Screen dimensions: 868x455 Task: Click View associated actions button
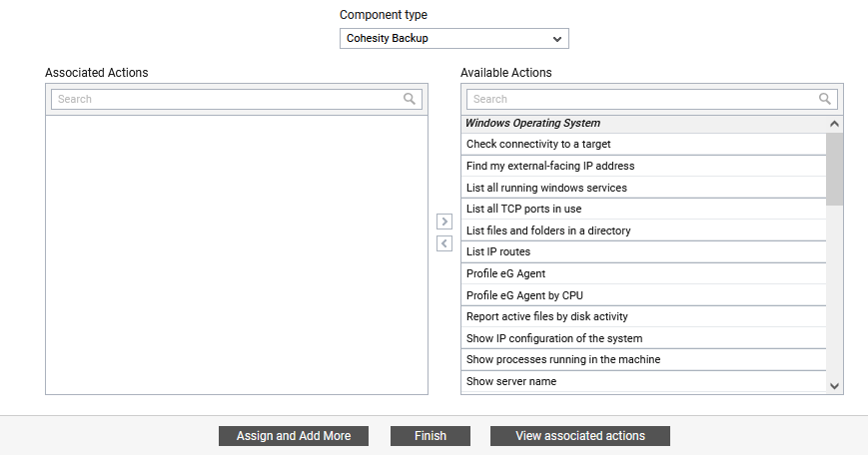pyautogui.click(x=580, y=436)
